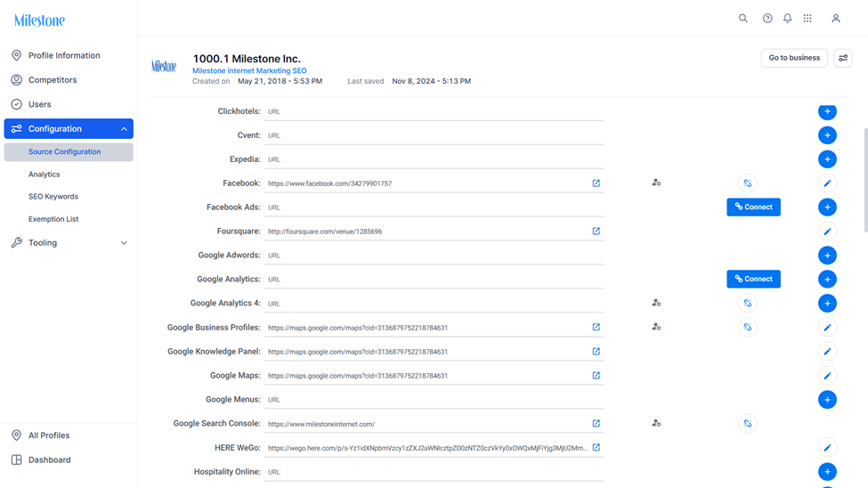
Task: Collapse the Configuration menu section
Action: pyautogui.click(x=124, y=129)
